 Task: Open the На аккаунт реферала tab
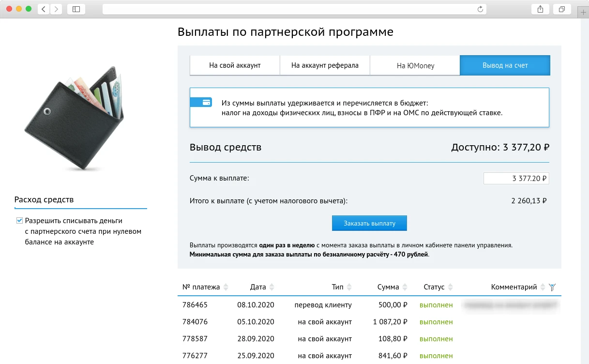click(324, 65)
